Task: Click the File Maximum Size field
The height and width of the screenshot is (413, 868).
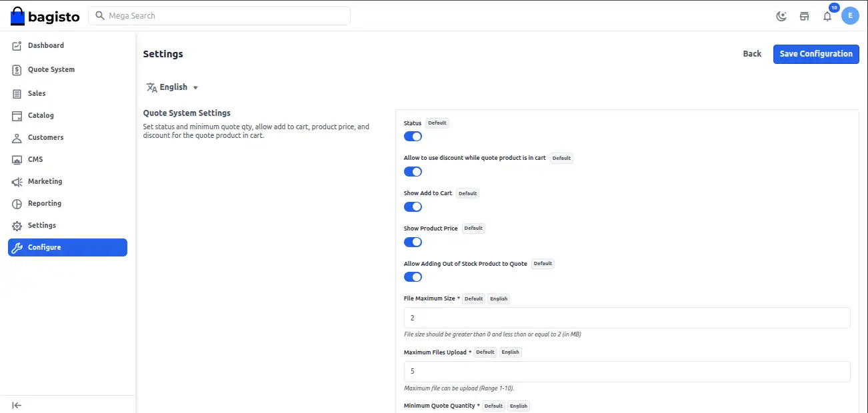Action: click(x=627, y=318)
